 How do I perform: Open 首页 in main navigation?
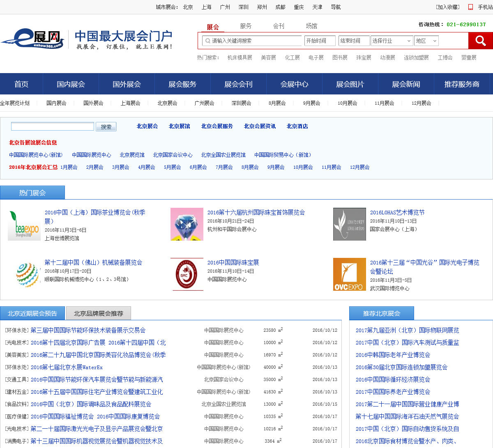[21, 84]
